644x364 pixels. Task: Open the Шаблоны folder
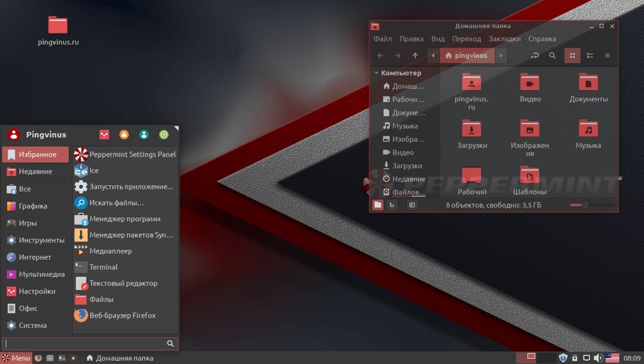click(530, 180)
